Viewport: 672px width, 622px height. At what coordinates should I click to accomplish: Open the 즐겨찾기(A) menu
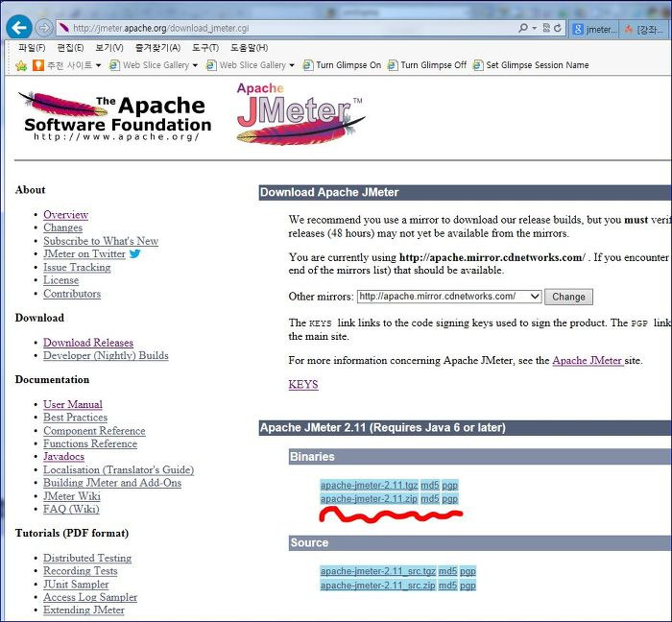point(157,48)
